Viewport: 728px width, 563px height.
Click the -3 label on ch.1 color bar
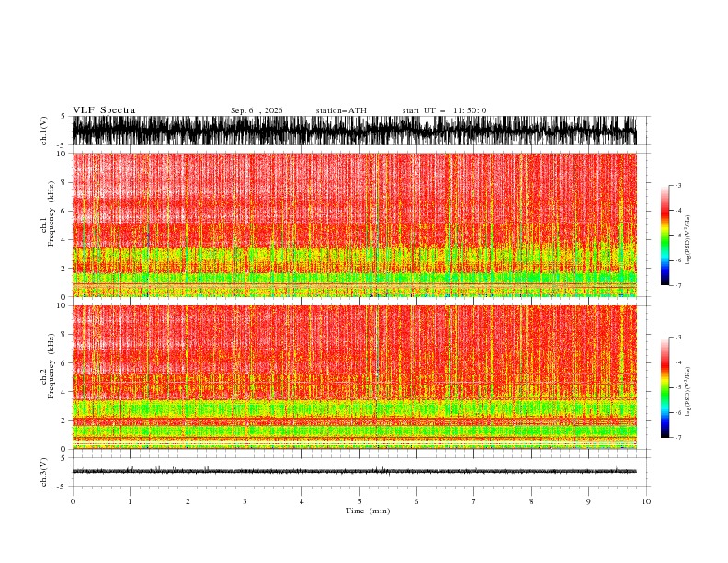coord(678,185)
